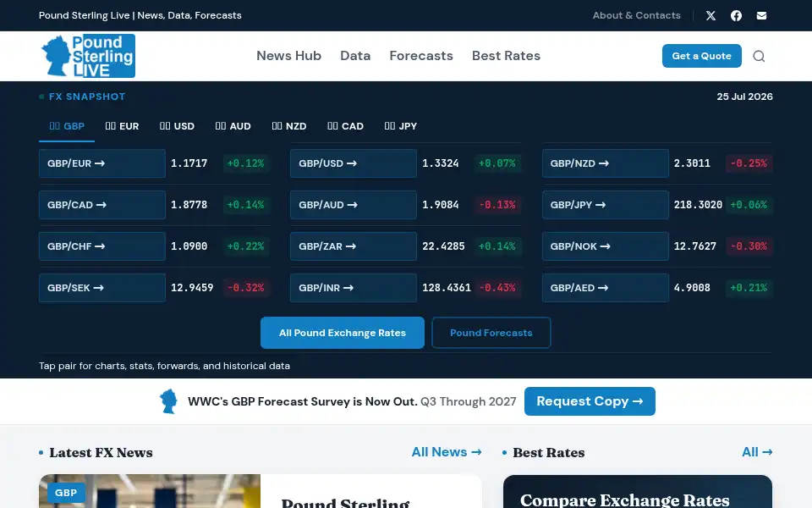Open the search magnifier icon
Viewport: 812px width, 508px height.
coord(759,56)
